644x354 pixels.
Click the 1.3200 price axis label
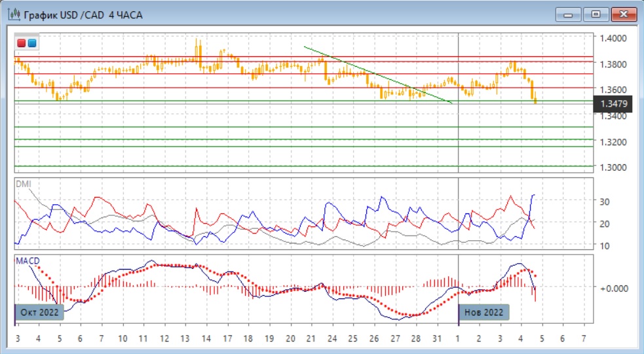[613, 142]
